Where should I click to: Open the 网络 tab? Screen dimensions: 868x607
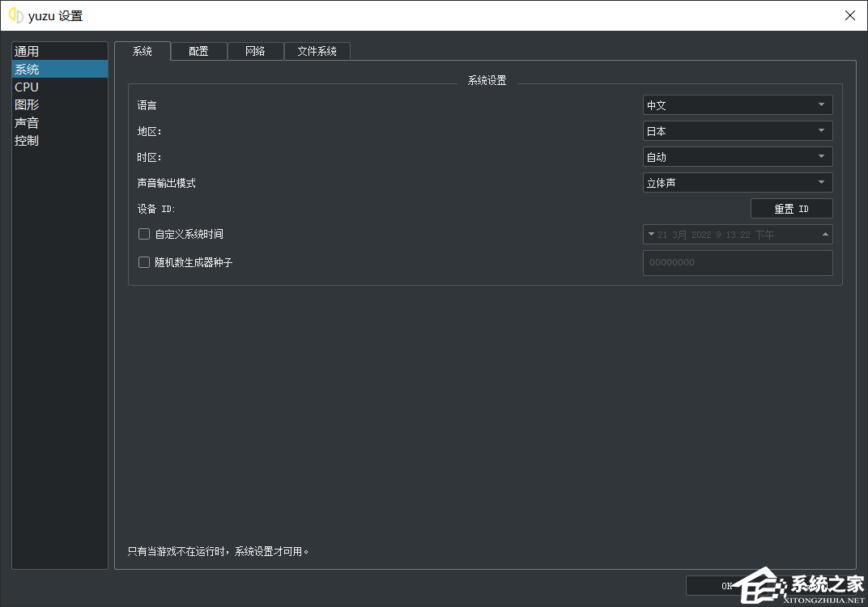255,51
